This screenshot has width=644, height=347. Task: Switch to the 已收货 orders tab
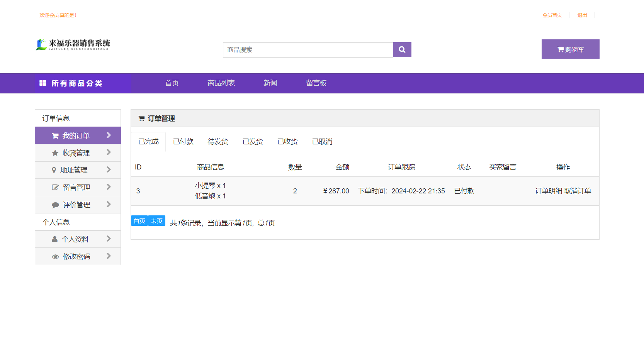(287, 142)
